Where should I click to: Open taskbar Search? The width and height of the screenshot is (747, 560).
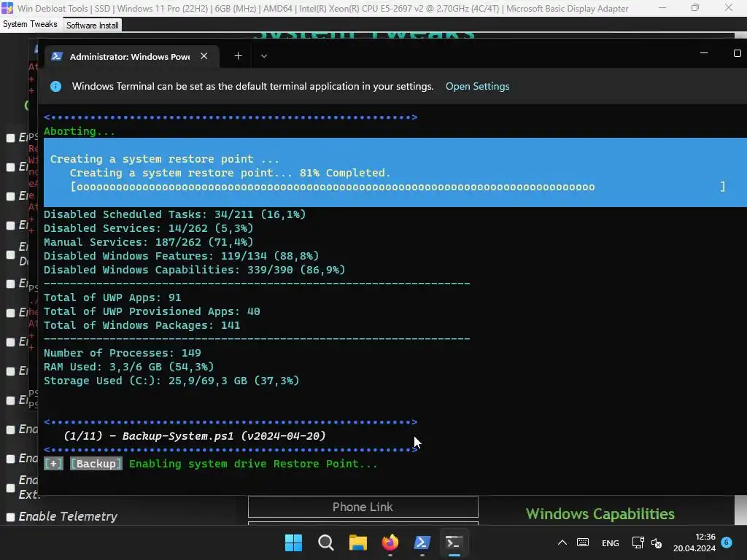(x=326, y=542)
